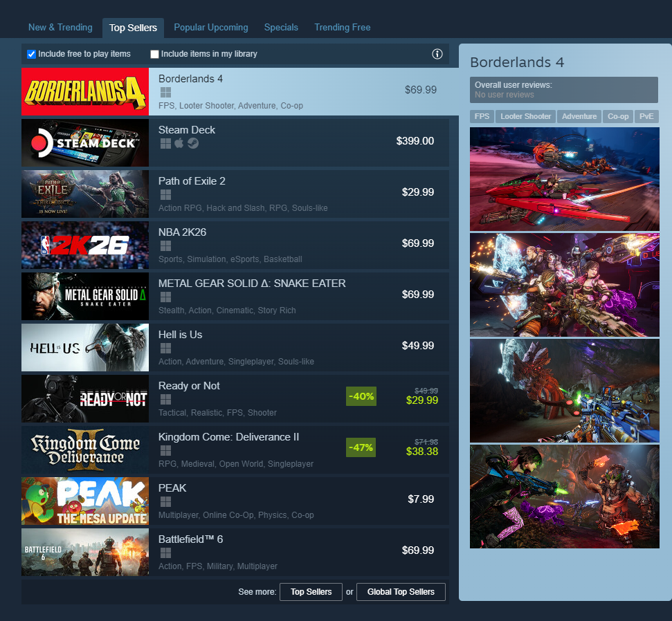Screen dimensions: 672x621
Task: View the hoverbike vehicle screenshot in side panel
Action: click(x=565, y=179)
